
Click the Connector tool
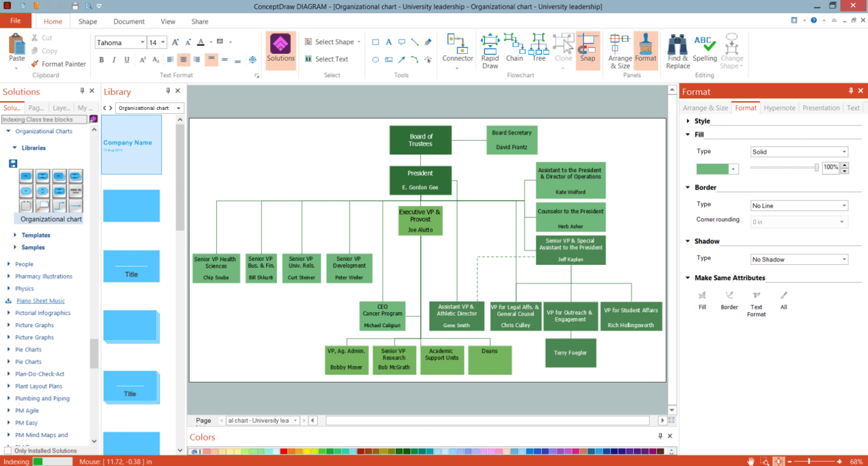point(458,50)
